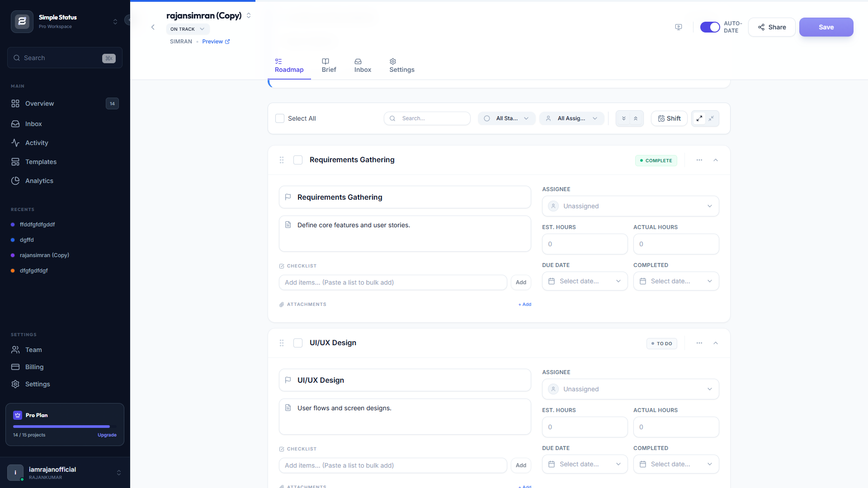Check the Requirements Gathering phase checkbox
Screen dimensions: 868x488
coord(298,160)
